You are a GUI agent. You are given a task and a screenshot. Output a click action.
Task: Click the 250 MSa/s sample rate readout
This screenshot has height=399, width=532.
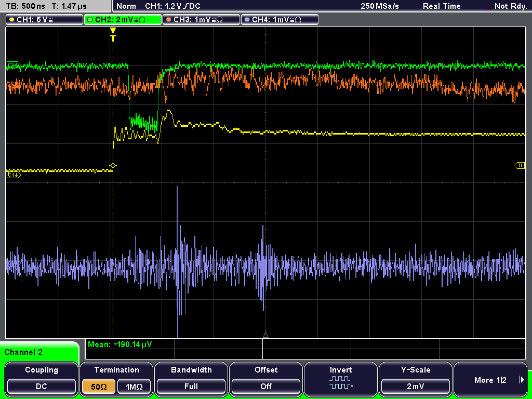coord(380,6)
